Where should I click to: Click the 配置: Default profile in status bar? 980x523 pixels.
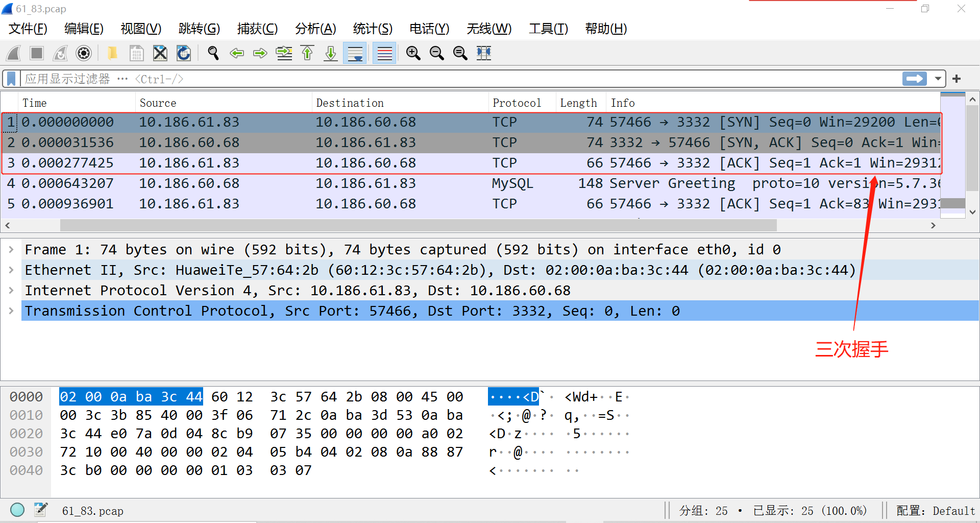pos(936,511)
